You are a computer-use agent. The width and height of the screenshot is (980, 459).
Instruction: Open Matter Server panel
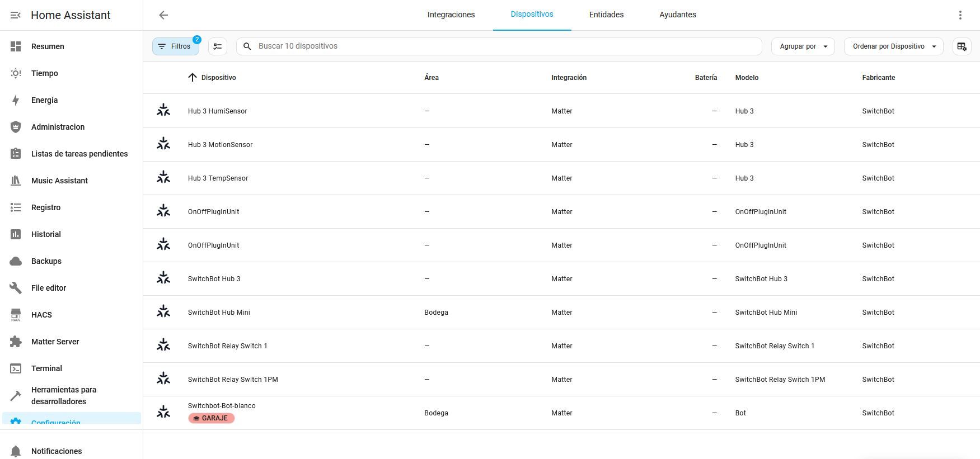(72, 342)
